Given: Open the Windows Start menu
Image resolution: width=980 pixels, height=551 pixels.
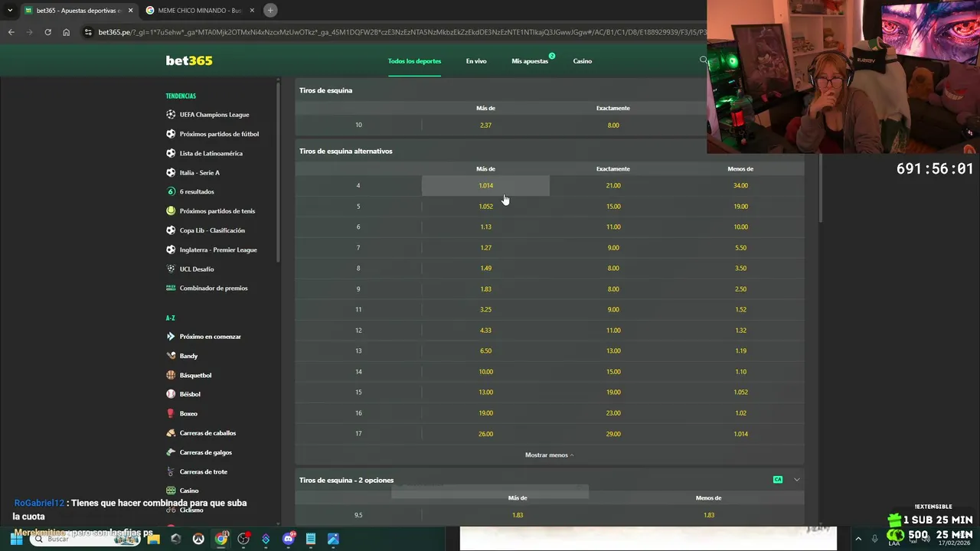Looking at the screenshot, I should point(16,539).
